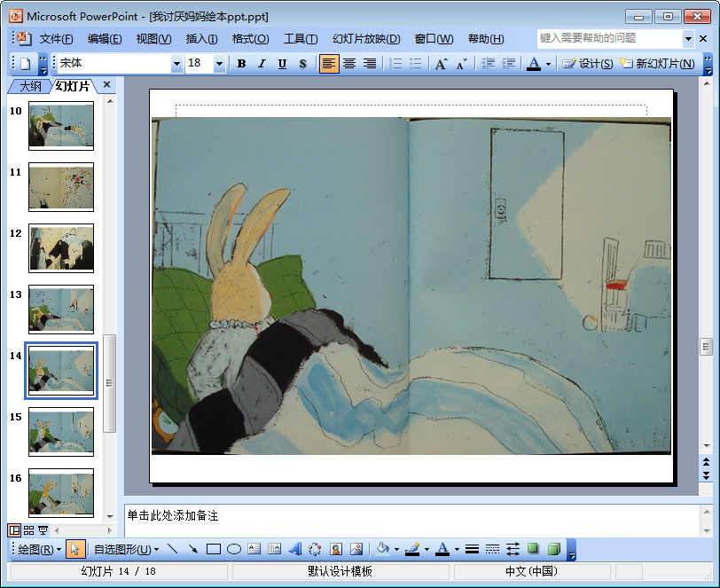This screenshot has height=588, width=720.
Task: Open font color dropdown arrow in formatting toolbar
Action: point(548,64)
